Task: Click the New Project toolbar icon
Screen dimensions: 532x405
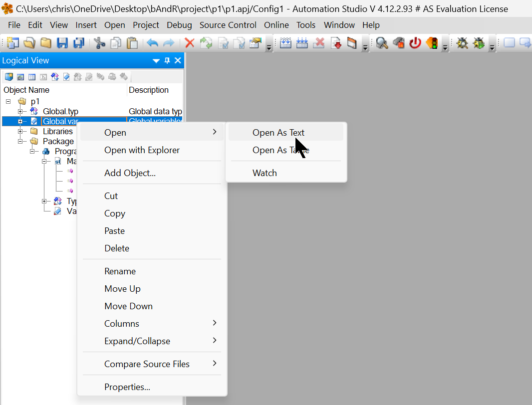Action: pos(13,43)
